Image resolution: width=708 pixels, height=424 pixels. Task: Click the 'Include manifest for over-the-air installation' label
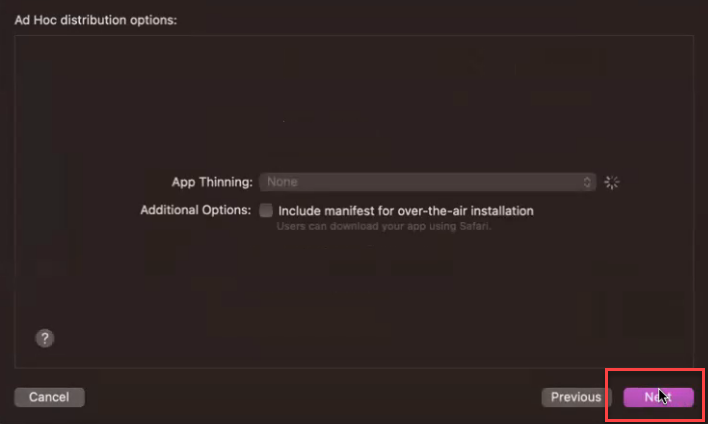405,211
